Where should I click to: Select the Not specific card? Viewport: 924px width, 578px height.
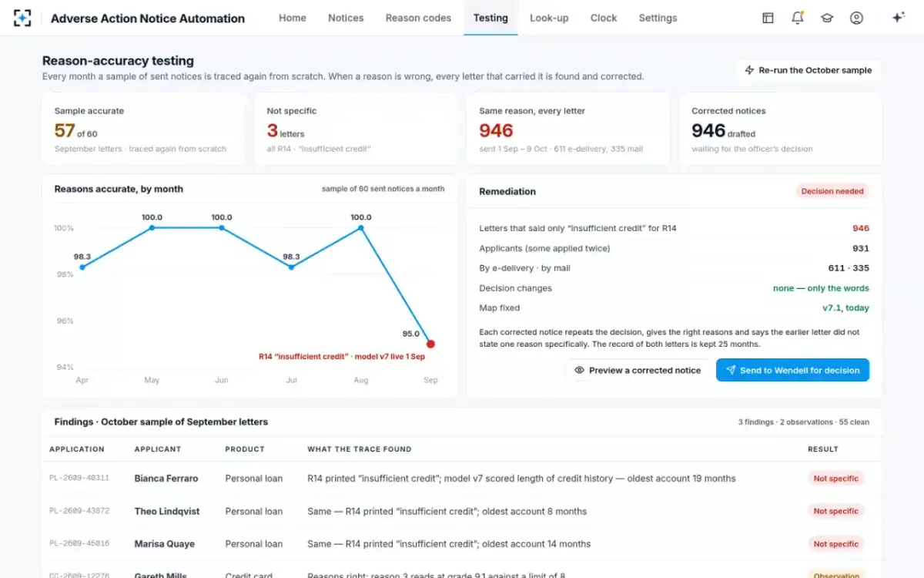[357, 129]
